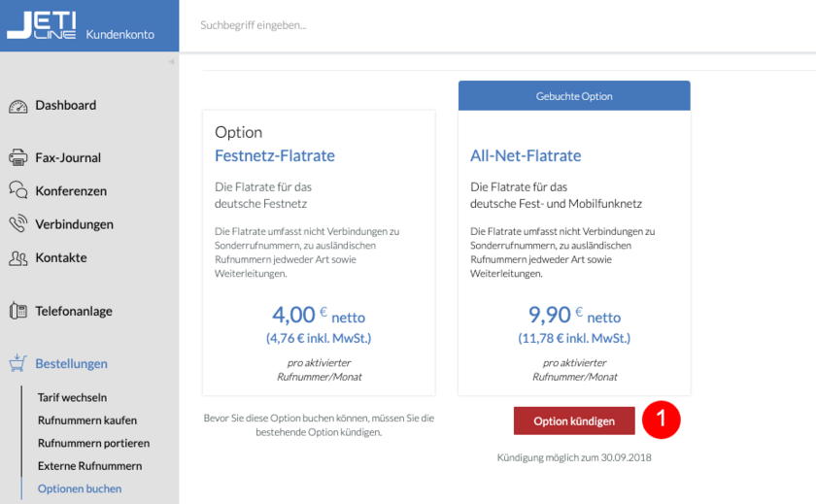Click the Kundenkonto label in header
The height and width of the screenshot is (504, 816).
(120, 34)
